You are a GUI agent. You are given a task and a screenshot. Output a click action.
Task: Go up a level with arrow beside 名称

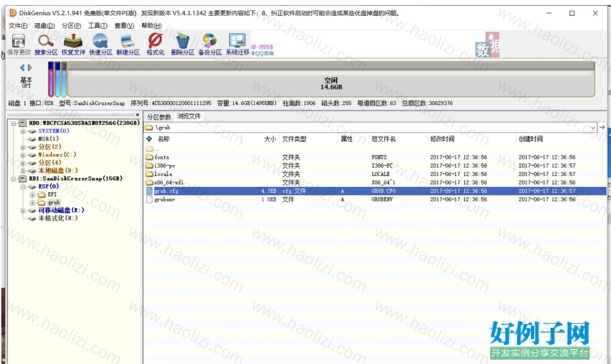tap(149, 139)
